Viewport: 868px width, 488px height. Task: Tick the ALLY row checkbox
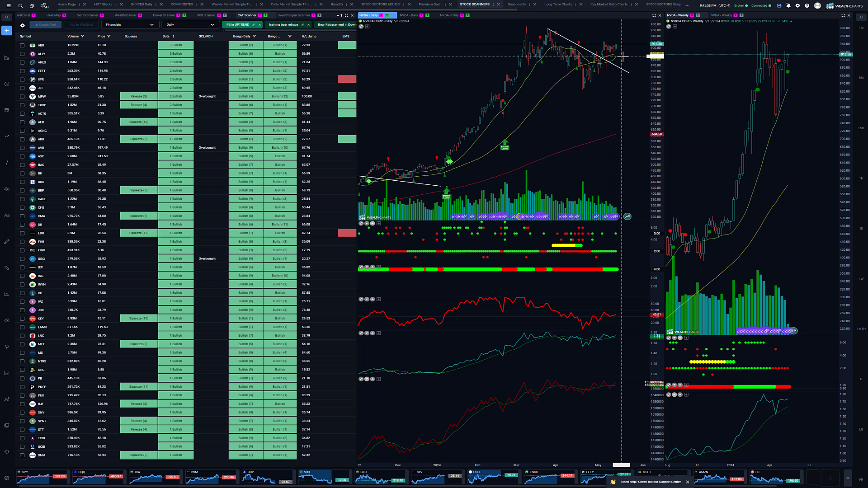pos(22,54)
